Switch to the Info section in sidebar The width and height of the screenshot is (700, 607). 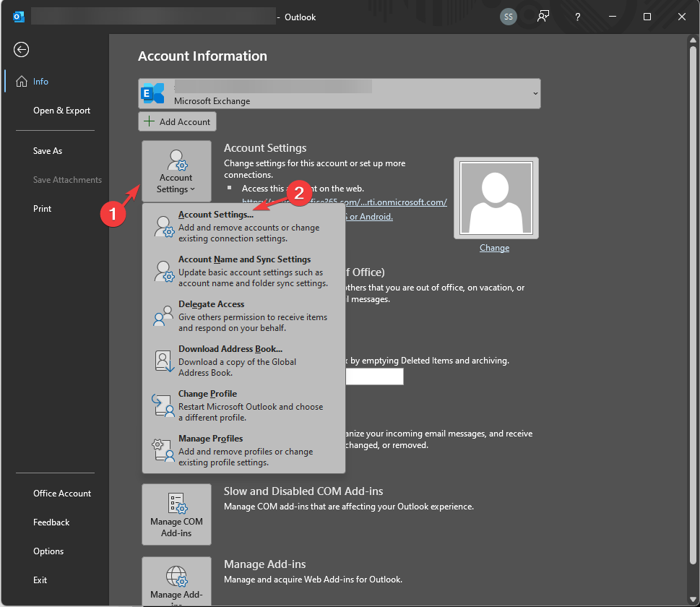pos(40,81)
